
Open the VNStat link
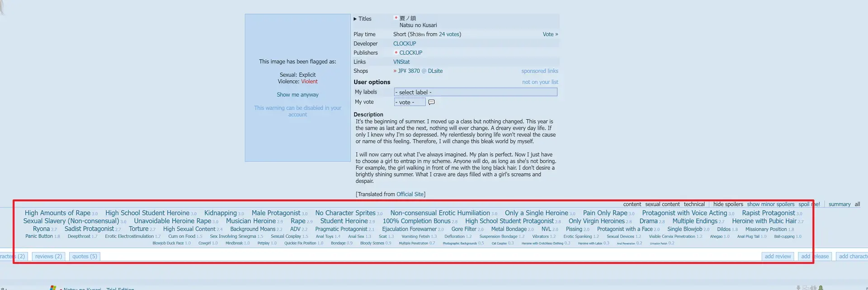pyautogui.click(x=401, y=62)
